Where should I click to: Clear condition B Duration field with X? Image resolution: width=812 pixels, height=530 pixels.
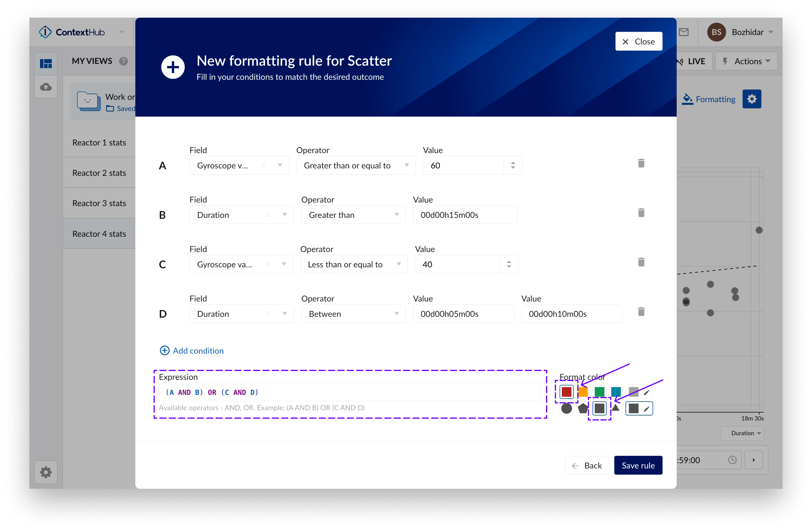point(268,214)
